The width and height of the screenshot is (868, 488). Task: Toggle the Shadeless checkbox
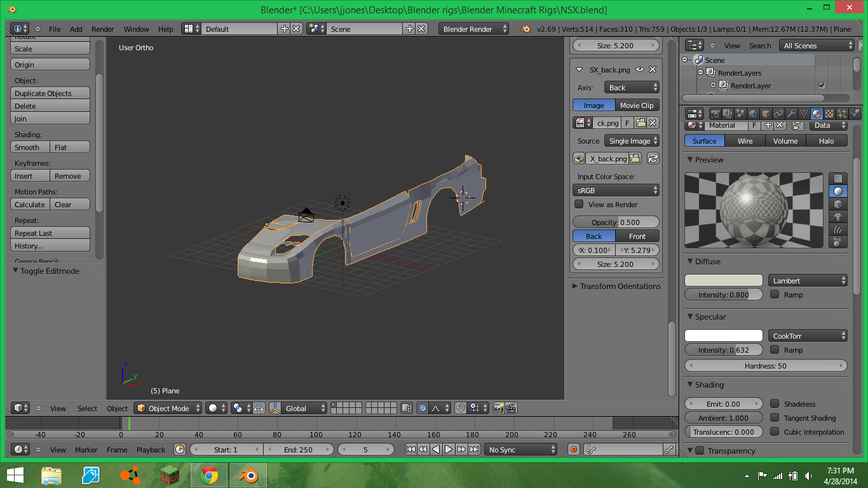[775, 403]
